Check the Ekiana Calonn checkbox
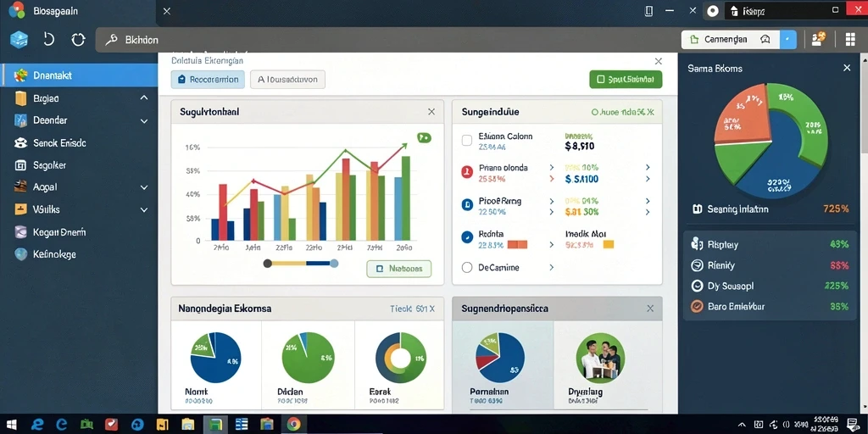Viewport: 868px width, 434px height. [467, 141]
